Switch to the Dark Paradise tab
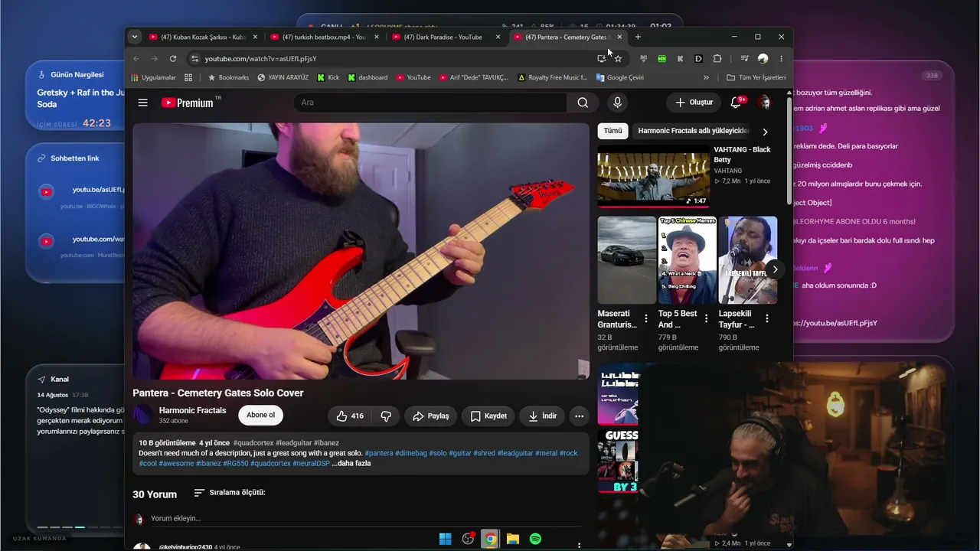The image size is (980, 551). tap(446, 37)
